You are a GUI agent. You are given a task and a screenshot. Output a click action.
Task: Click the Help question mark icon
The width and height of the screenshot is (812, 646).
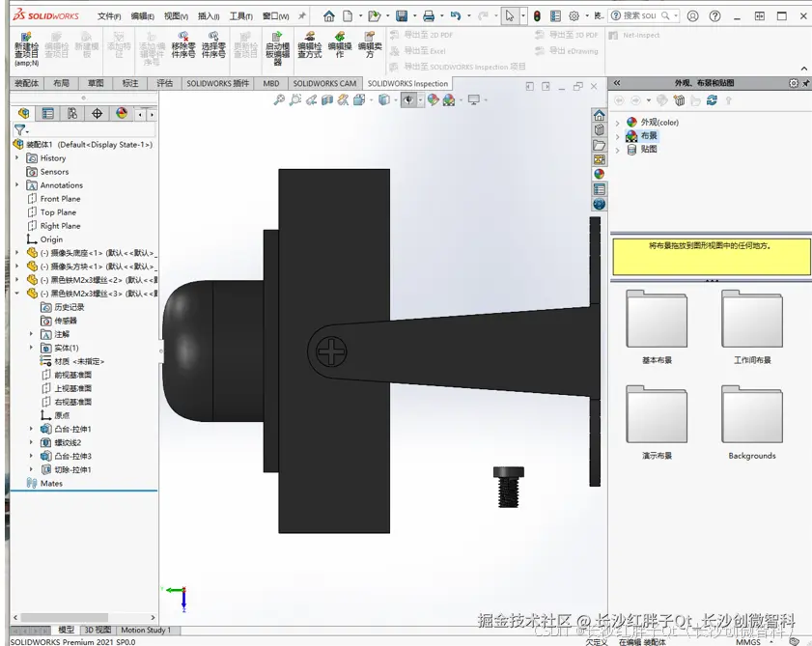tap(714, 16)
